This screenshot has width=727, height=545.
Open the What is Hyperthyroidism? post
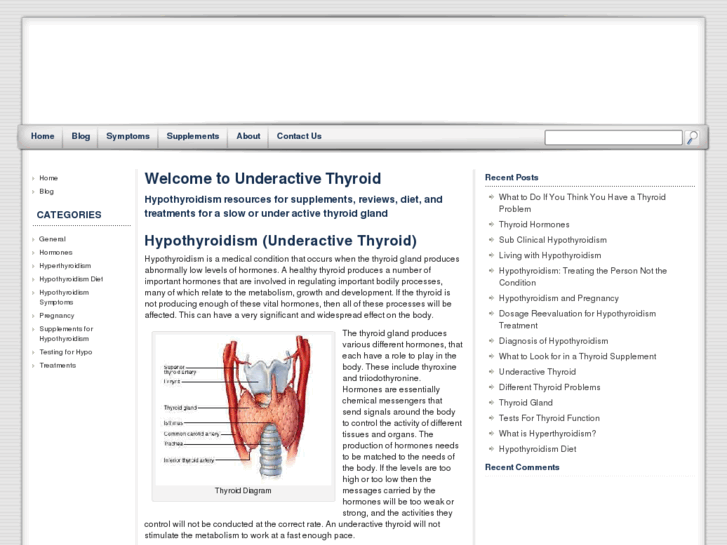click(x=548, y=434)
